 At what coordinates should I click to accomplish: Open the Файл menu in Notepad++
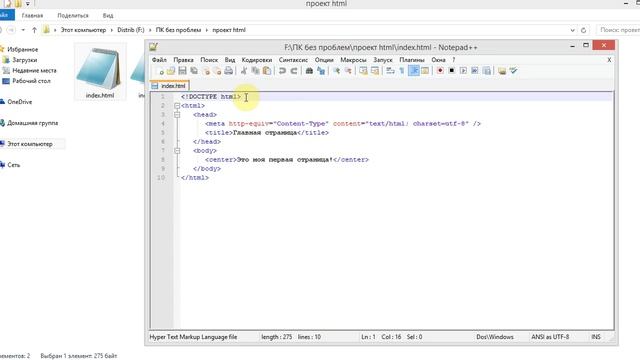tap(159, 60)
